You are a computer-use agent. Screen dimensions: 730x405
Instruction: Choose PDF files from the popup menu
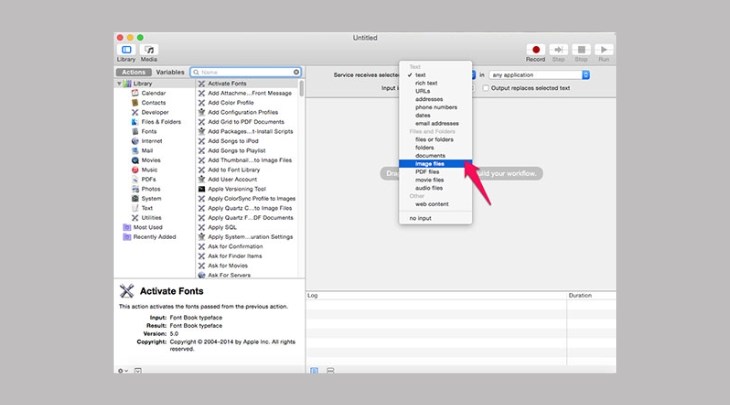[x=435, y=172]
